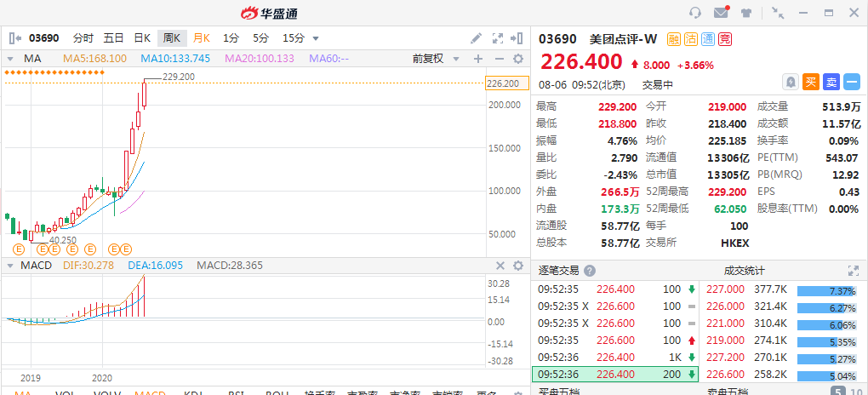Open the chart in fullscreen mode

[x=498, y=38]
